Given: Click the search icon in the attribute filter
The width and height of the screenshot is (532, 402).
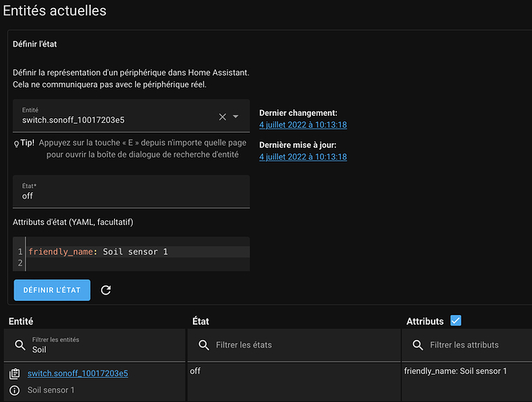Looking at the screenshot, I should (x=418, y=345).
